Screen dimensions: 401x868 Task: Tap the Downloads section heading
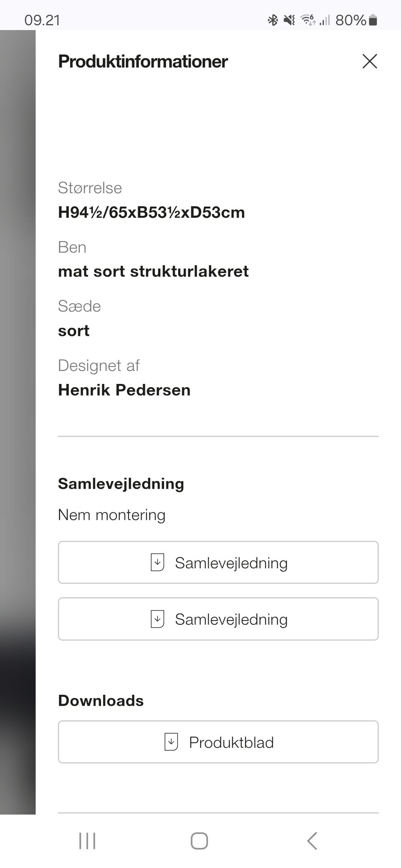(101, 701)
